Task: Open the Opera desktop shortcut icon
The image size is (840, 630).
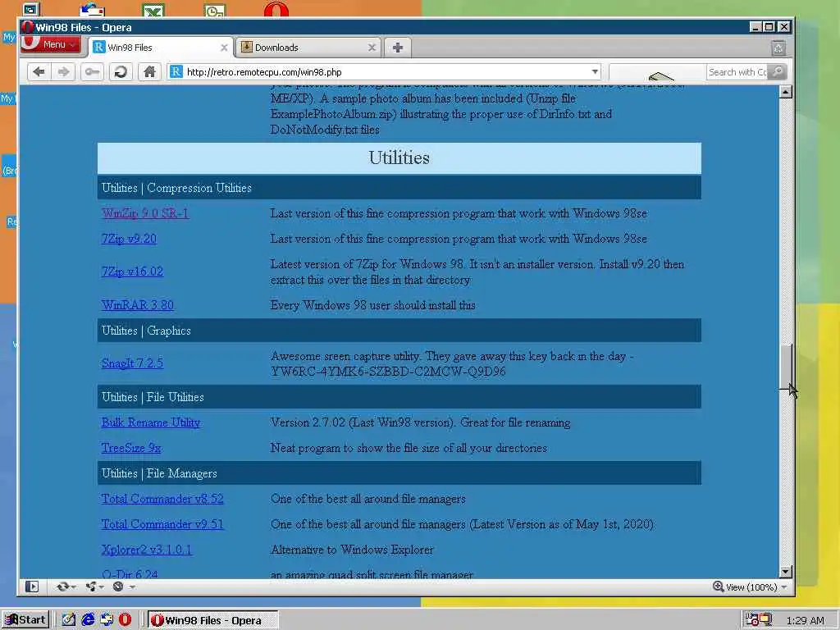Action: (x=276, y=9)
